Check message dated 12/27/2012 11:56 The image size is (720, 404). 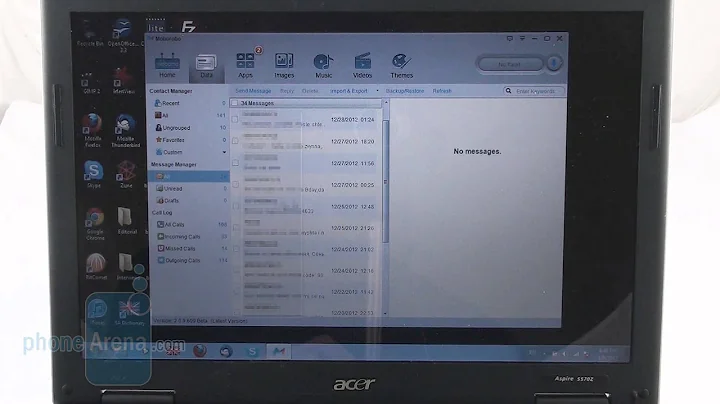235,163
